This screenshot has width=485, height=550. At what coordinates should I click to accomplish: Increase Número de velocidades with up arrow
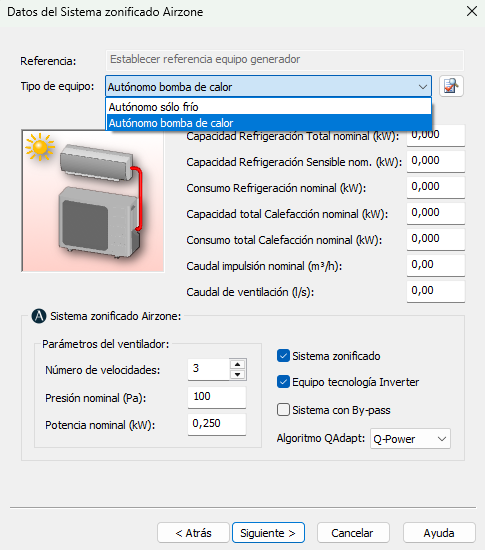[237, 364]
